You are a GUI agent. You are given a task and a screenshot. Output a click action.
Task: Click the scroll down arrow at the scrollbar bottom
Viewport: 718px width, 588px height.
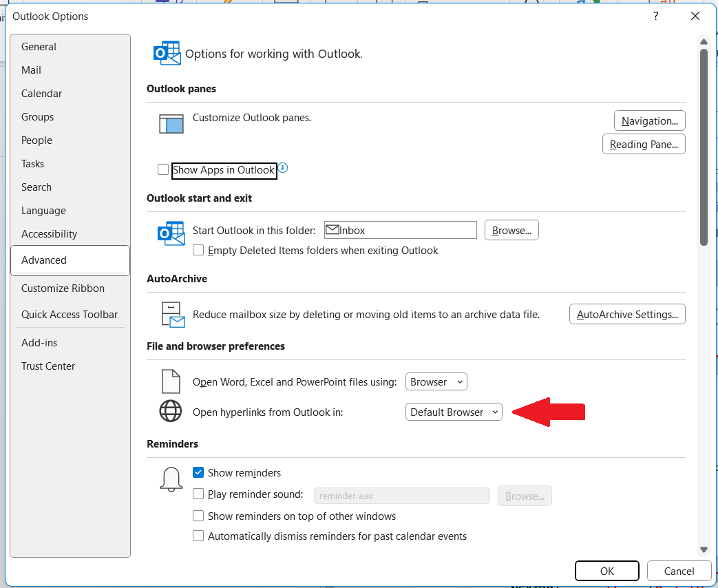pos(704,549)
